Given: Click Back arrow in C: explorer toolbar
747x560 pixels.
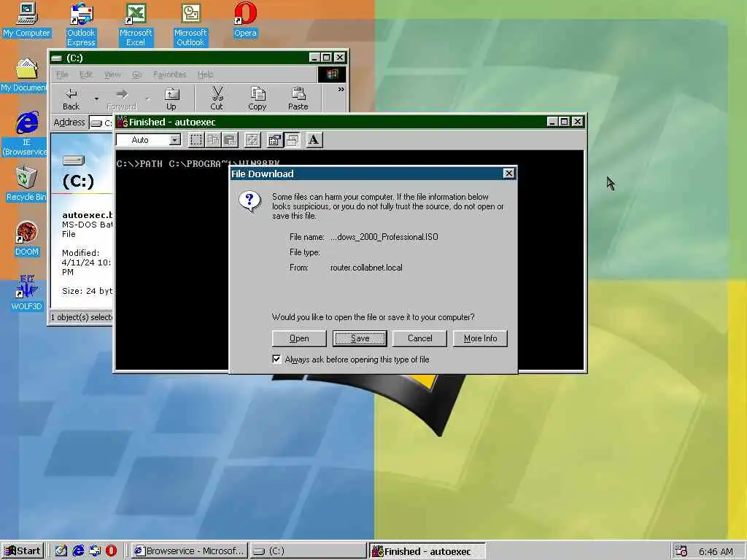Looking at the screenshot, I should [x=71, y=99].
